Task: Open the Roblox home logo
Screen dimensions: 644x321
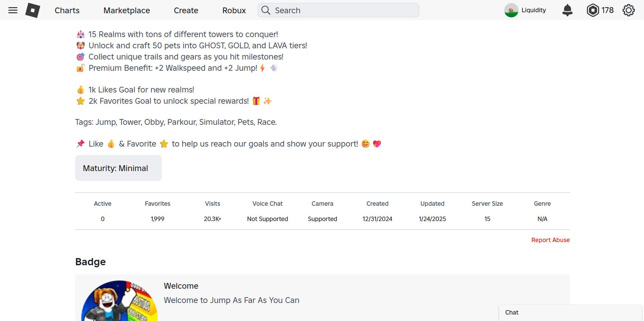Action: pyautogui.click(x=33, y=10)
